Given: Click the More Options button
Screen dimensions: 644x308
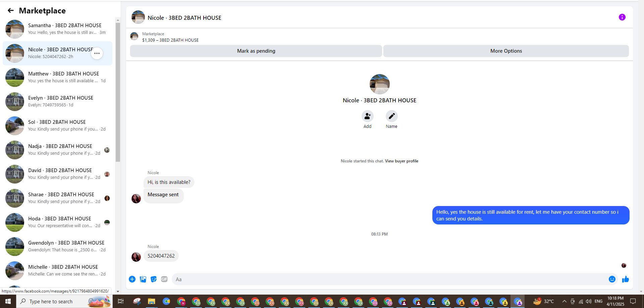Looking at the screenshot, I should [x=506, y=51].
